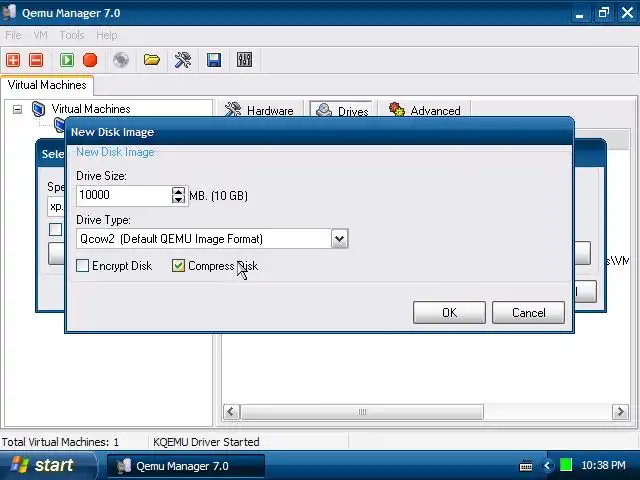Click the KQEMU Driver Started status text
Screen dimensions: 640x480
tap(206, 442)
